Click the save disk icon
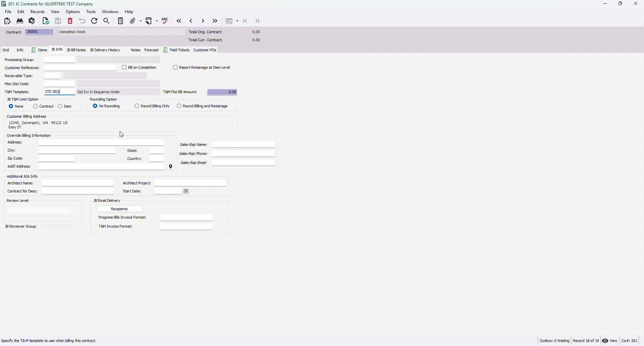Image resolution: width=644 pixels, height=346 pixels. coord(58,21)
